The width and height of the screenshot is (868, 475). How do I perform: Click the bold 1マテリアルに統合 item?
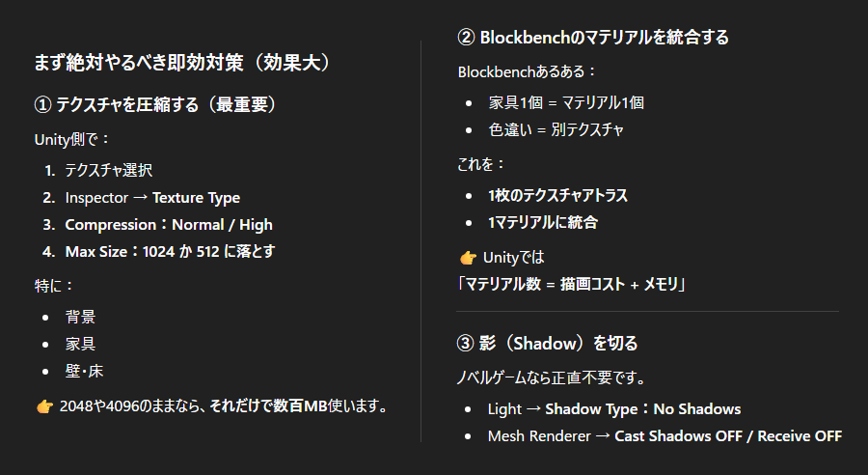543,222
